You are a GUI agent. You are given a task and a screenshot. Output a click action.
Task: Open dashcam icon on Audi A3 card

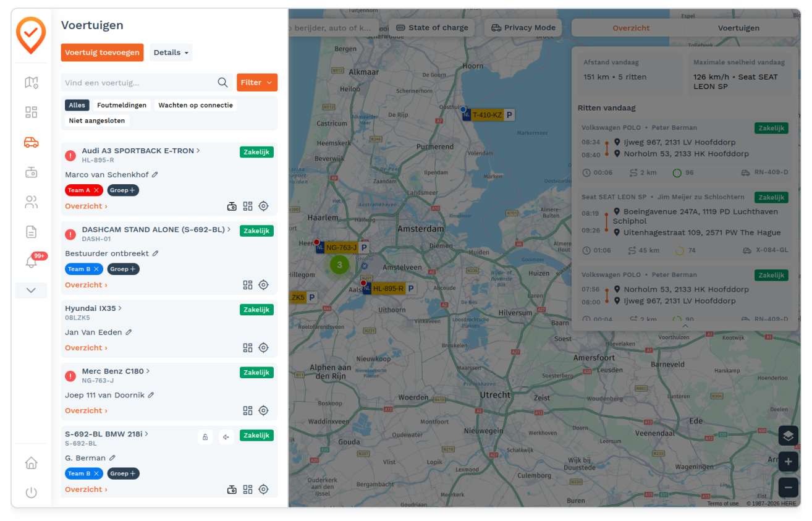tap(232, 206)
